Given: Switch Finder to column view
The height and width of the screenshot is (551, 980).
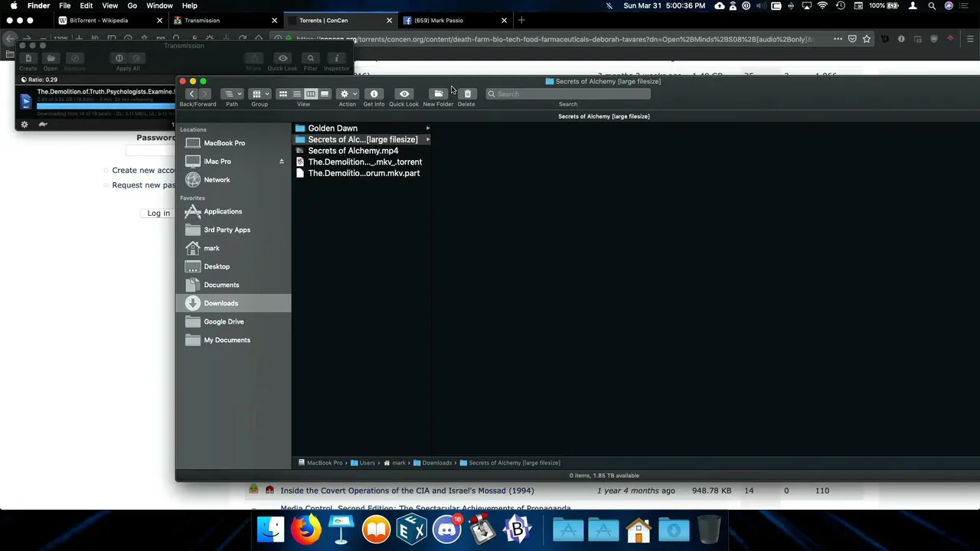Looking at the screenshot, I should [311, 94].
